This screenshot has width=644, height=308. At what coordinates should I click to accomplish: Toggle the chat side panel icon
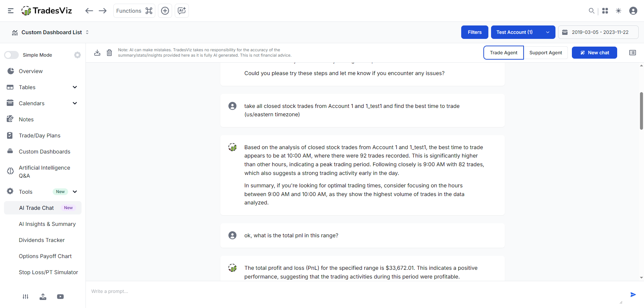[x=633, y=53]
